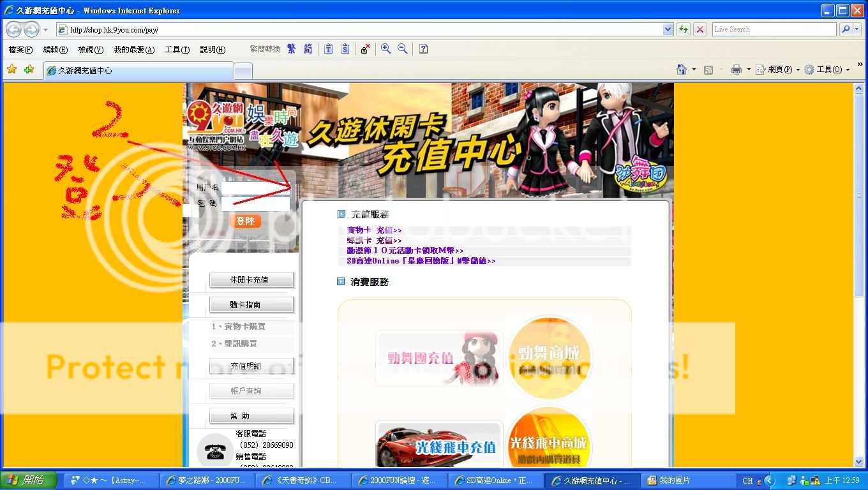Viewport: 868px width, 490px height.
Task: Click the Home page icon
Action: click(682, 70)
